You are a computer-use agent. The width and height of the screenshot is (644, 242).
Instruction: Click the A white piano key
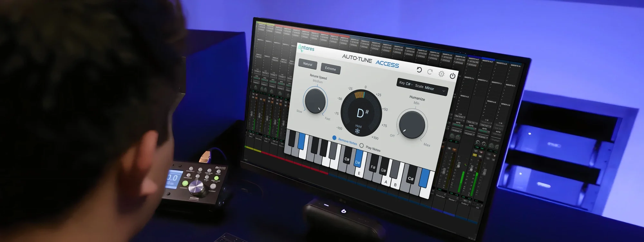pos(386,182)
